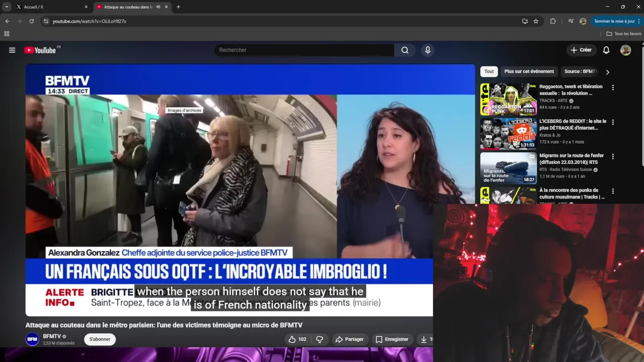Screen dimensions: 644x362
Task: Open options for Migrants sur la route video
Action: (x=613, y=157)
